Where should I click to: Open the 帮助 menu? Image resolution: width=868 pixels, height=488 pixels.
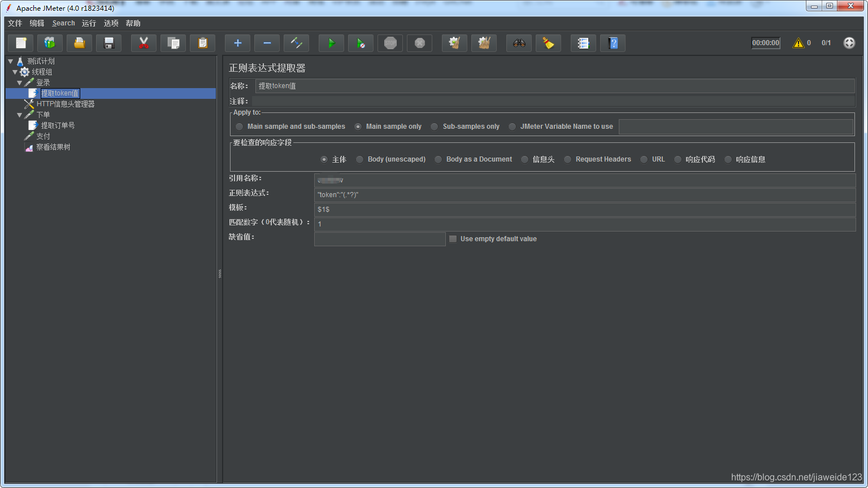133,23
